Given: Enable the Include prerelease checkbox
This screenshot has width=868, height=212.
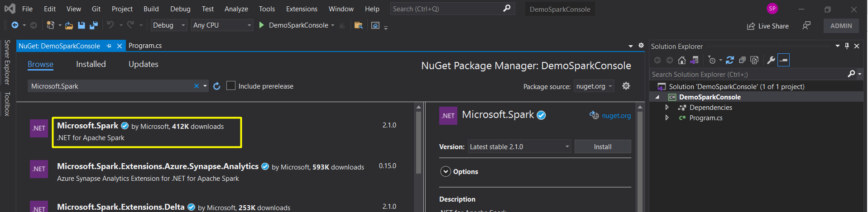Looking at the screenshot, I should point(231,85).
